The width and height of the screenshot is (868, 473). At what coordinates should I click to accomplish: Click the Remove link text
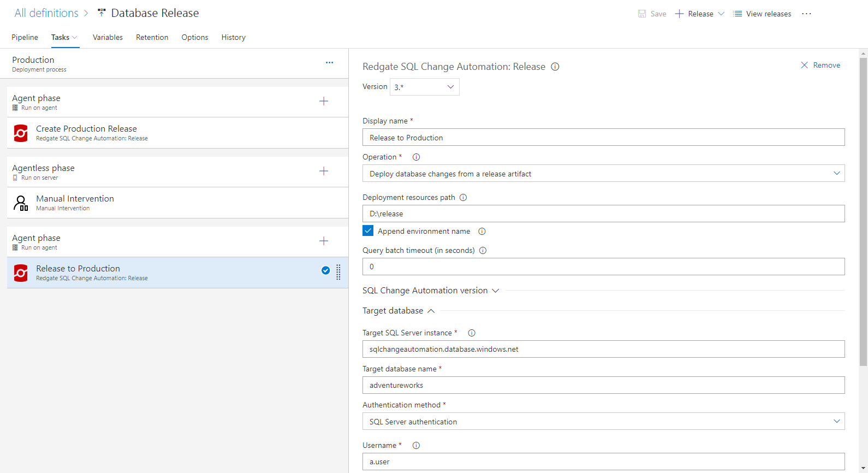coord(827,65)
